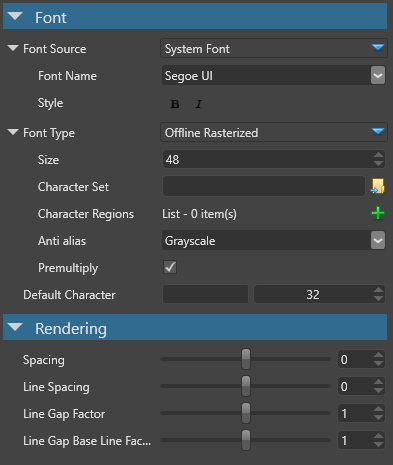The height and width of the screenshot is (465, 393).
Task: Toggle Bold font style
Action: pyautogui.click(x=175, y=104)
